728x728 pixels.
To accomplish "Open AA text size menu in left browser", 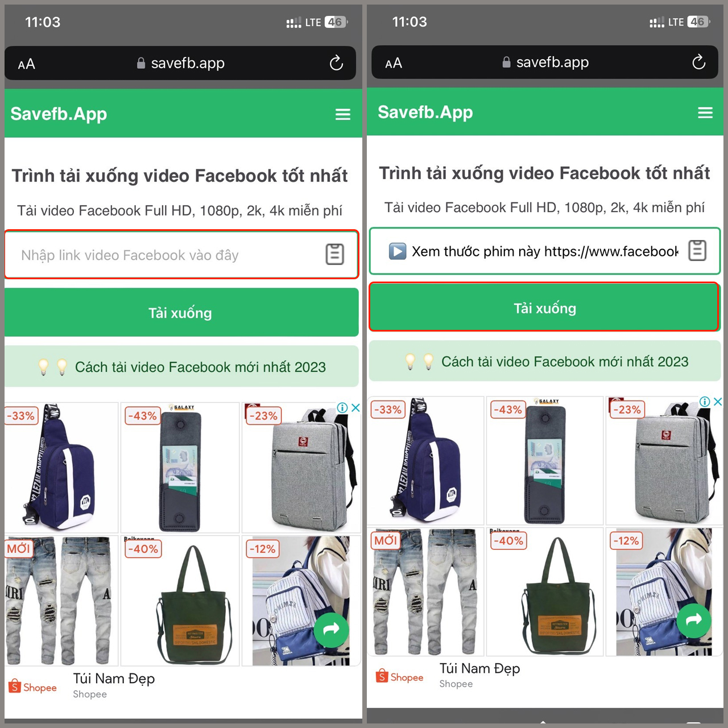I will (27, 64).
